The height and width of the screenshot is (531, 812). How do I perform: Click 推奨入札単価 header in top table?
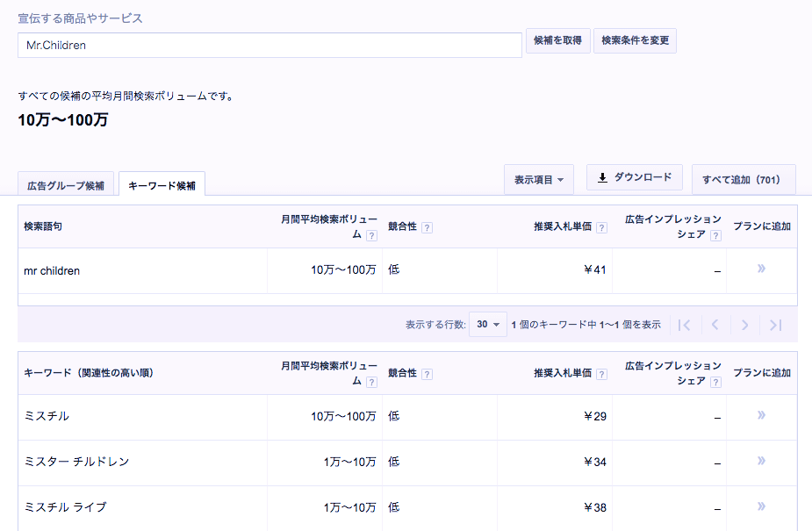tap(563, 226)
